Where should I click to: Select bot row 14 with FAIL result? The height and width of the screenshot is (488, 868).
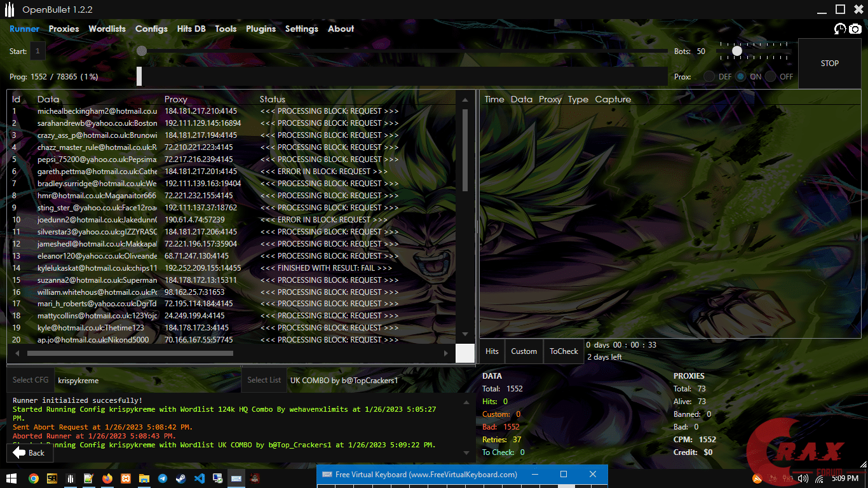coord(231,268)
